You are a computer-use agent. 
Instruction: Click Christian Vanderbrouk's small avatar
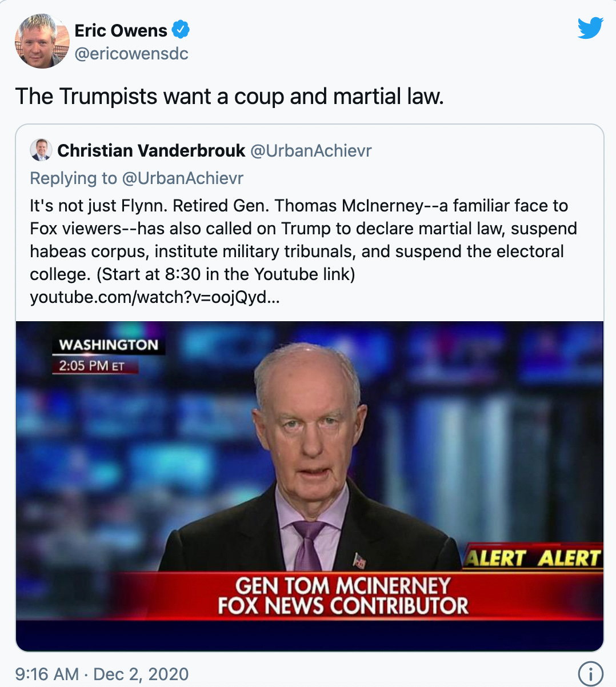click(x=41, y=150)
